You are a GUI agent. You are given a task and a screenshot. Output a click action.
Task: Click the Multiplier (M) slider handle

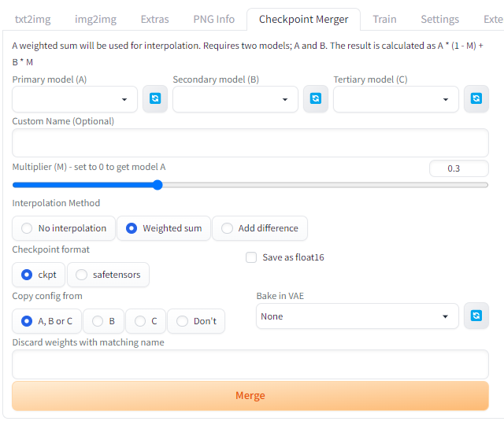click(x=157, y=185)
